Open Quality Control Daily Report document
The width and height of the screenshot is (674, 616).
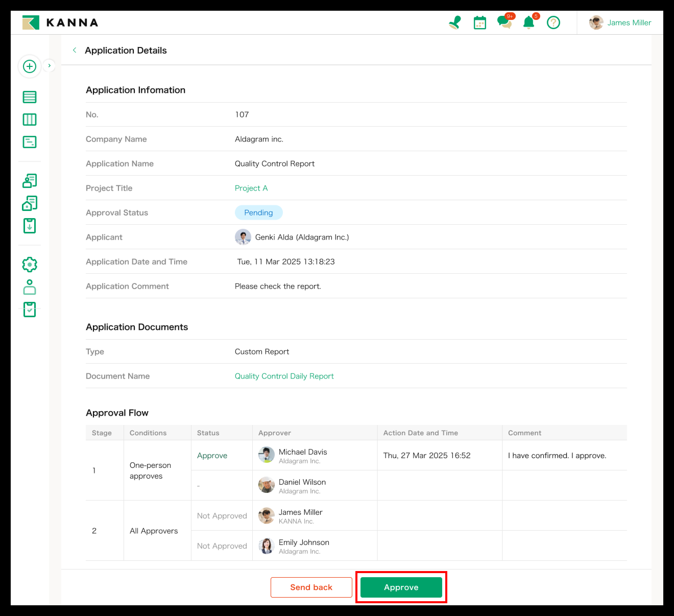tap(284, 376)
